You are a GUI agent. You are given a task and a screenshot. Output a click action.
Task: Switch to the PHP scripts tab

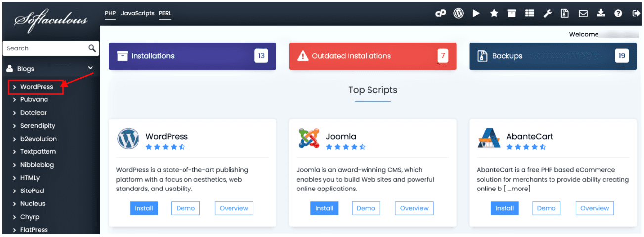110,14
